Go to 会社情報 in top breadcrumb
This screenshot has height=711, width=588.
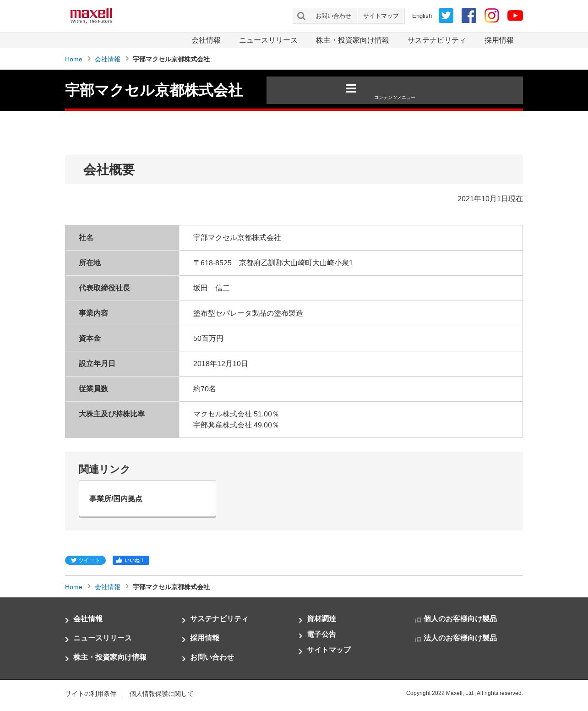tap(108, 60)
